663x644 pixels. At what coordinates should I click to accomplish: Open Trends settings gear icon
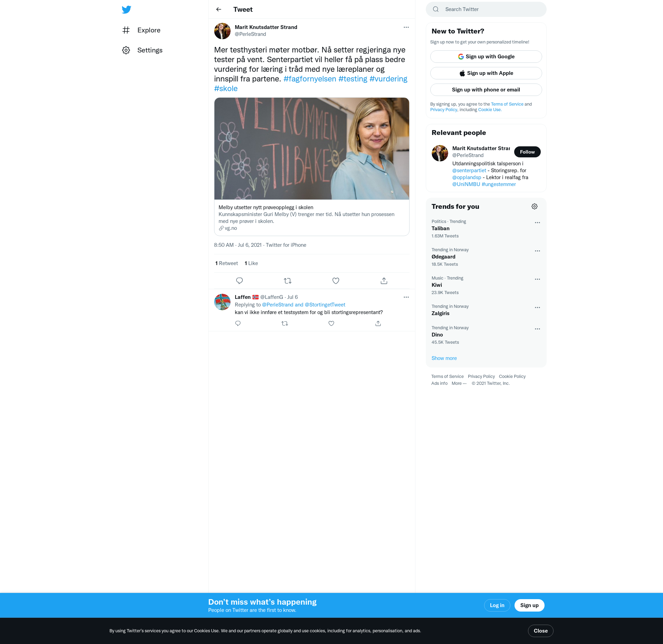[534, 206]
